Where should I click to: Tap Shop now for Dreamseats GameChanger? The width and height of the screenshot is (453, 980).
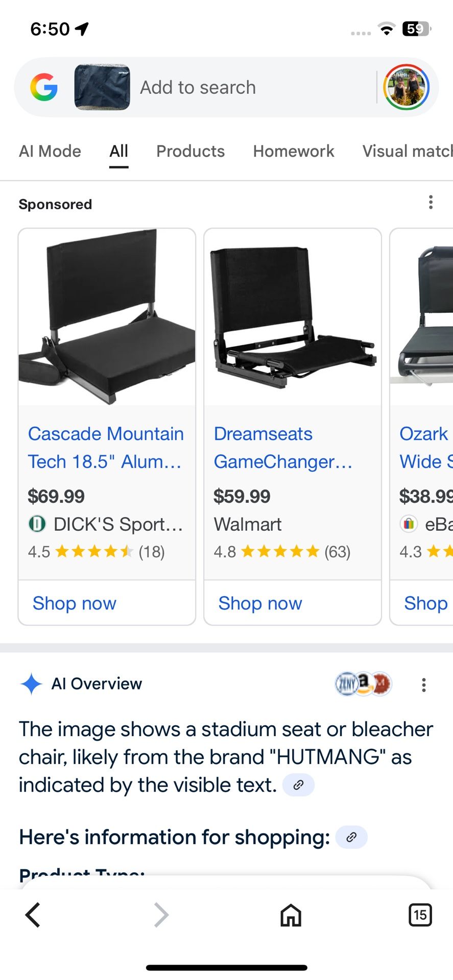pyautogui.click(x=260, y=603)
